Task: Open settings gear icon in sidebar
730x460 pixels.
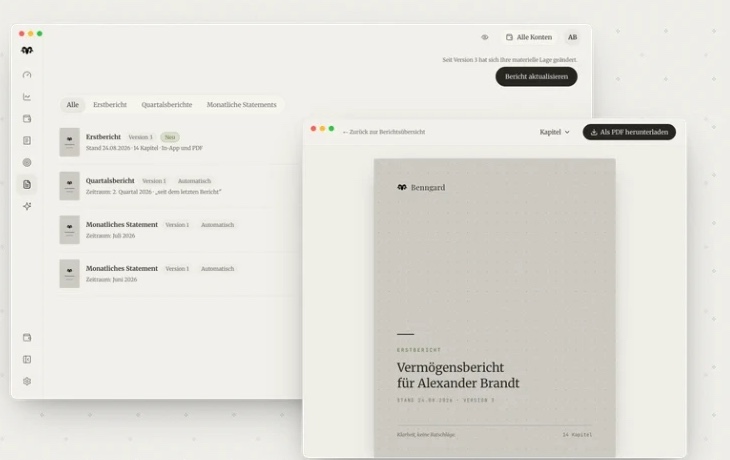Action: (x=27, y=381)
